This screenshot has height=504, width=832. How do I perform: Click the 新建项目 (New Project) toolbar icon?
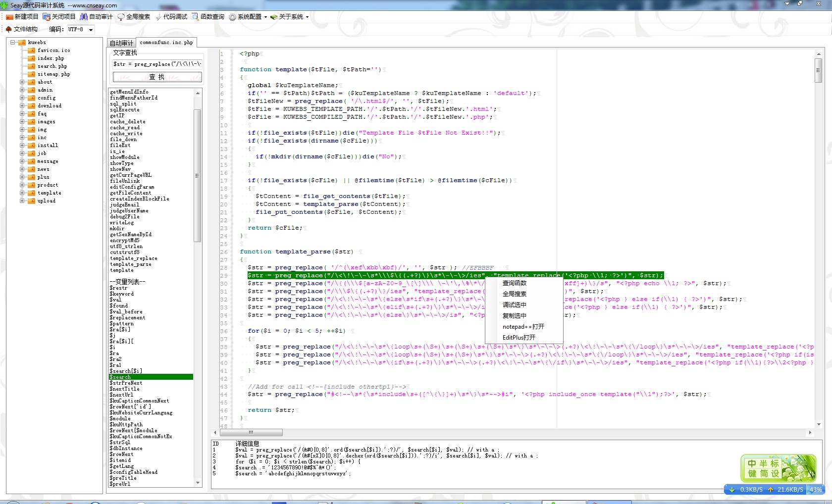[x=9, y=17]
